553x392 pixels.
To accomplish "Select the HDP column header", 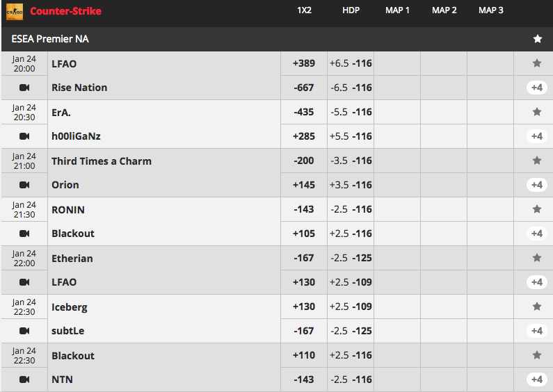I will (x=351, y=10).
